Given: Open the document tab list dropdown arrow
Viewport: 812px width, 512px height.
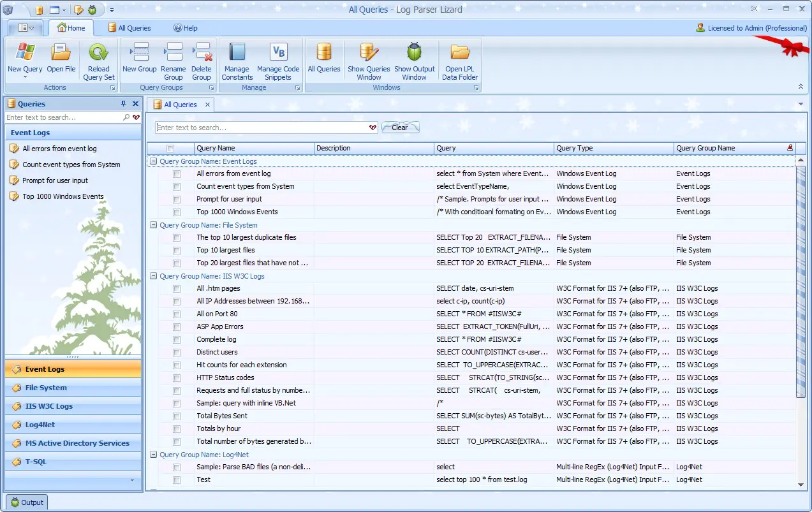Looking at the screenshot, I should (x=801, y=104).
